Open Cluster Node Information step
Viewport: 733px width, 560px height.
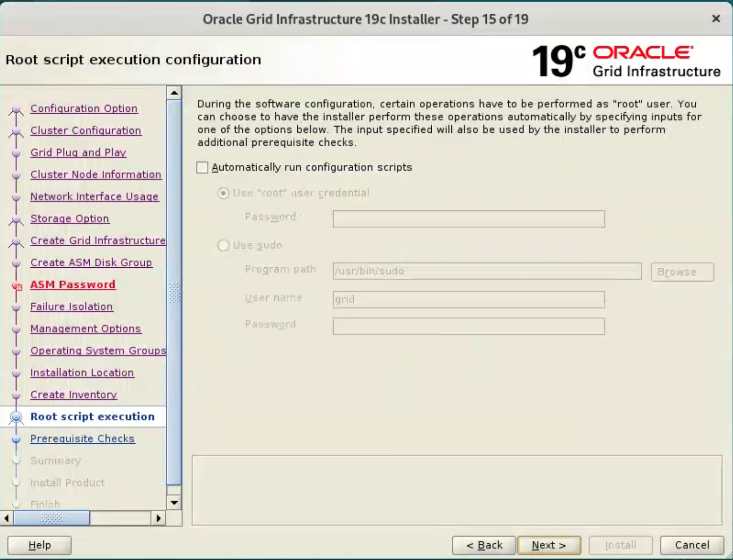tap(96, 175)
